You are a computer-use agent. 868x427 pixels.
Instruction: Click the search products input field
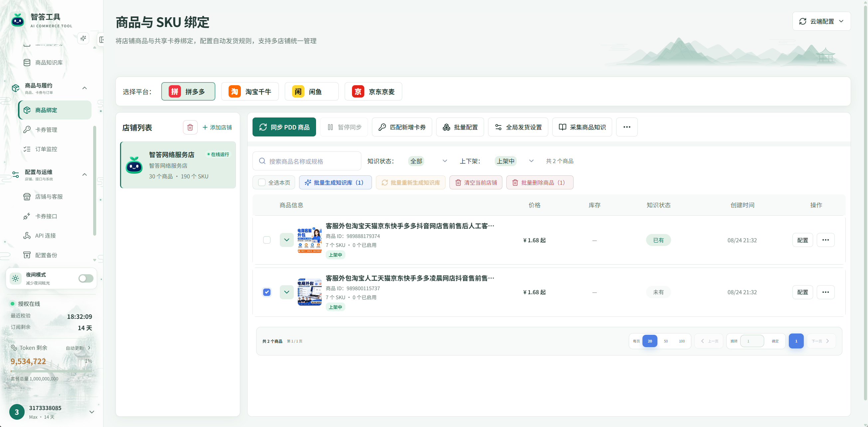click(x=307, y=161)
